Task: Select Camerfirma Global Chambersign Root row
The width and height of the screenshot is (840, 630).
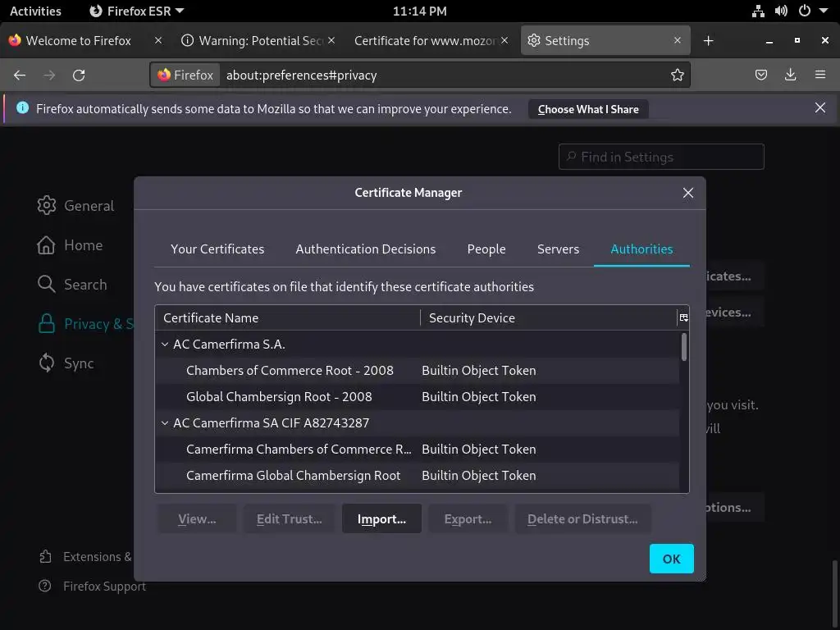Action: [x=417, y=476]
